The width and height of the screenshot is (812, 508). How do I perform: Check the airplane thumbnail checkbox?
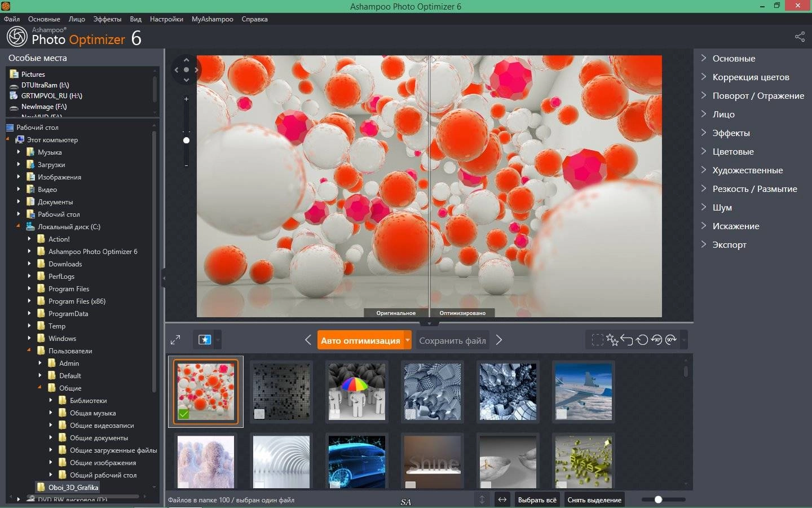tap(562, 414)
